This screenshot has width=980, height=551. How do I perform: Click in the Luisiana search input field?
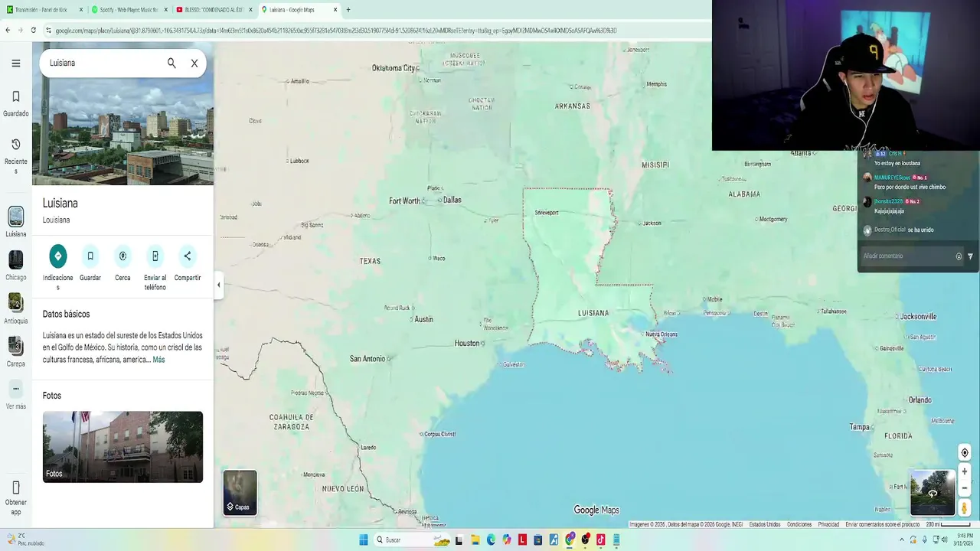(103, 63)
